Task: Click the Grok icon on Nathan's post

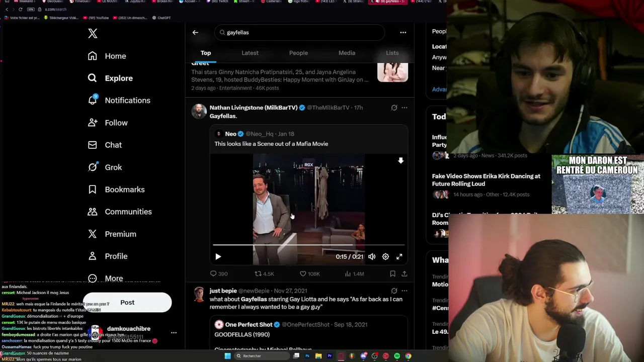Action: click(394, 108)
